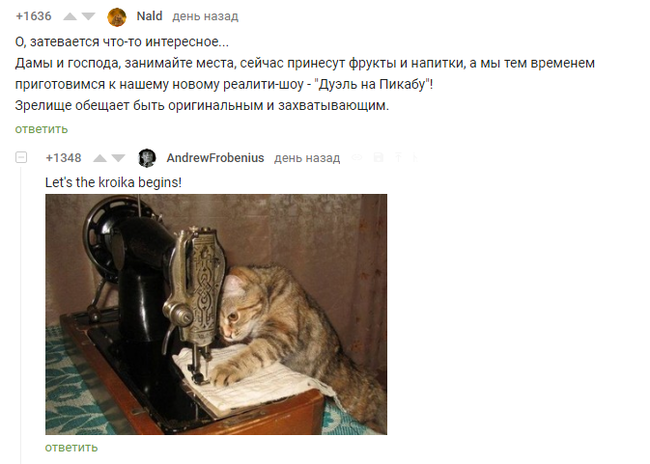The image size is (650, 464).
Task: Open timestamp 'день назад' next to AndrewFrobenius
Action: (307, 158)
